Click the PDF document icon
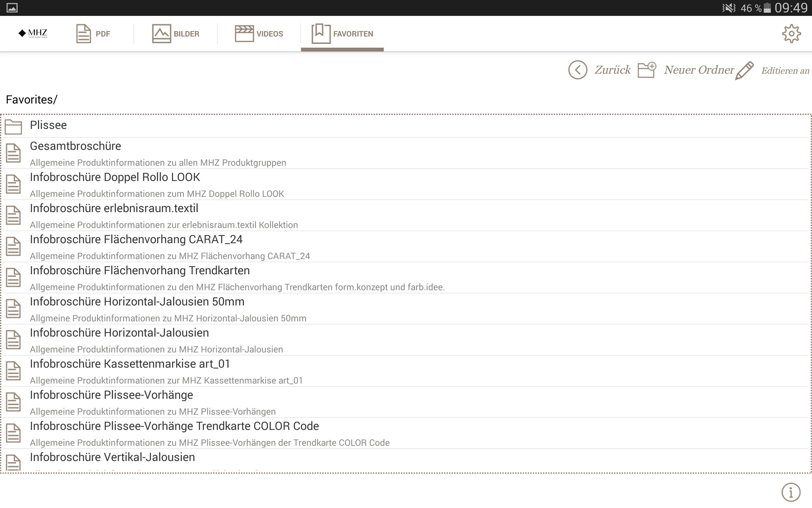Screen dimensions: 812x508 83,34
